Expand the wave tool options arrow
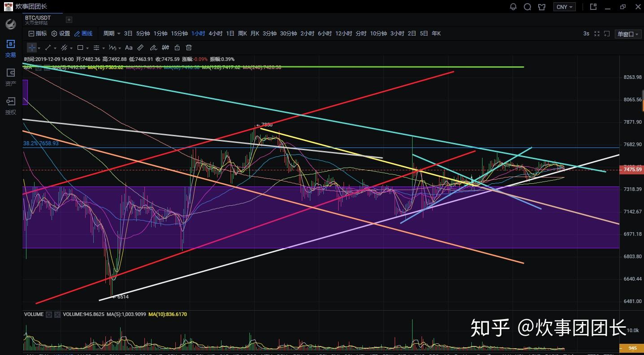 (120, 48)
